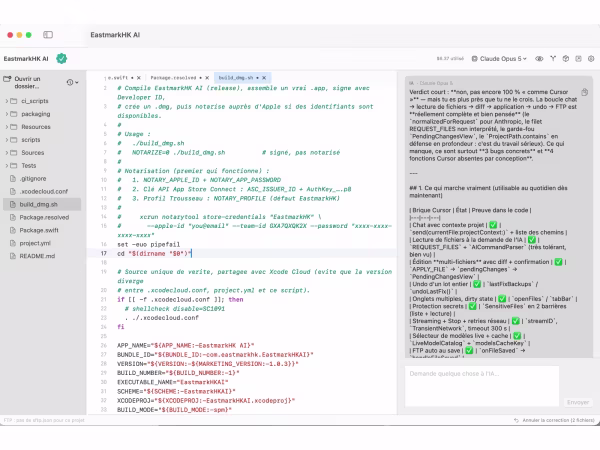
Task: Copy the AI response with clipboard icon
Action: [x=584, y=92]
